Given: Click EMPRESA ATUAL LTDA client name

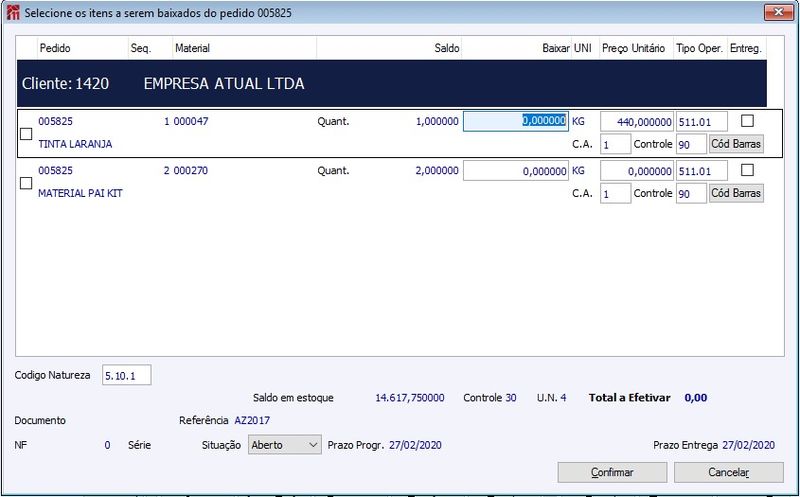Looking at the screenshot, I should click(224, 84).
